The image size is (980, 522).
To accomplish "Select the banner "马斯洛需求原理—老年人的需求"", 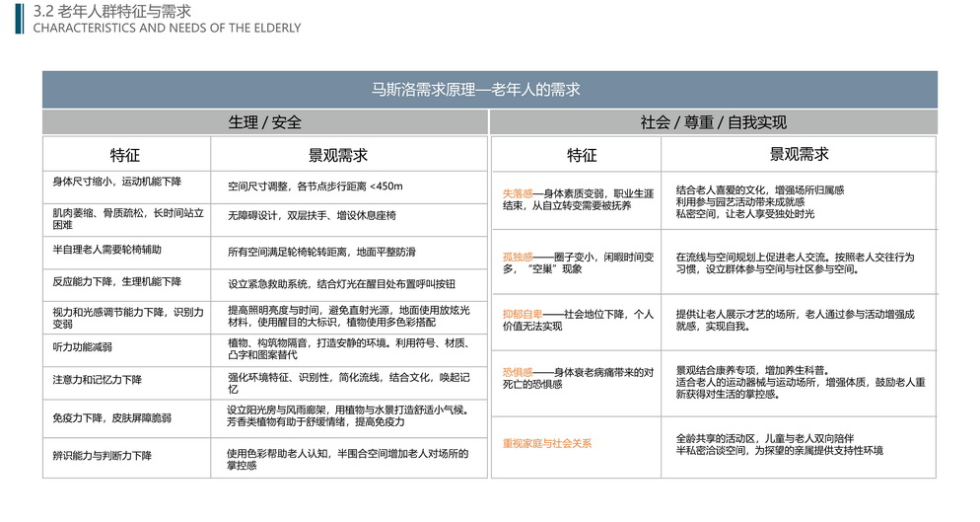I will (489, 90).
